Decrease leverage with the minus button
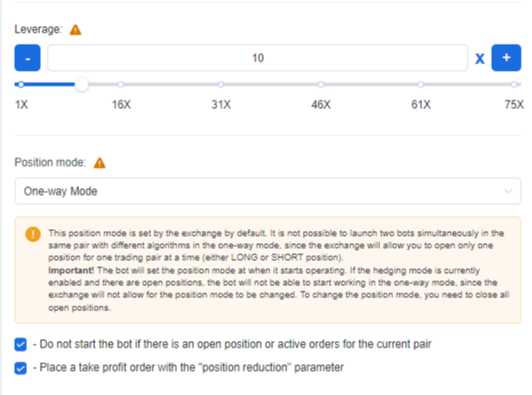This screenshot has width=532, height=395. (x=27, y=58)
